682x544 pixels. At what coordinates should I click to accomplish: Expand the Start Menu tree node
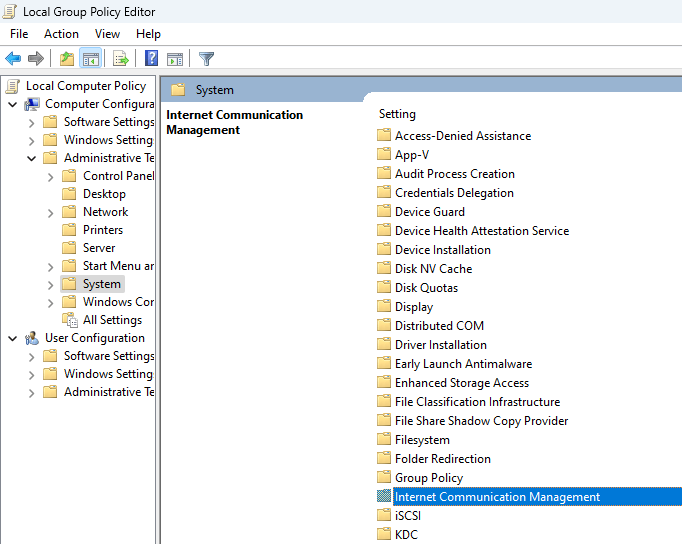click(x=50, y=267)
